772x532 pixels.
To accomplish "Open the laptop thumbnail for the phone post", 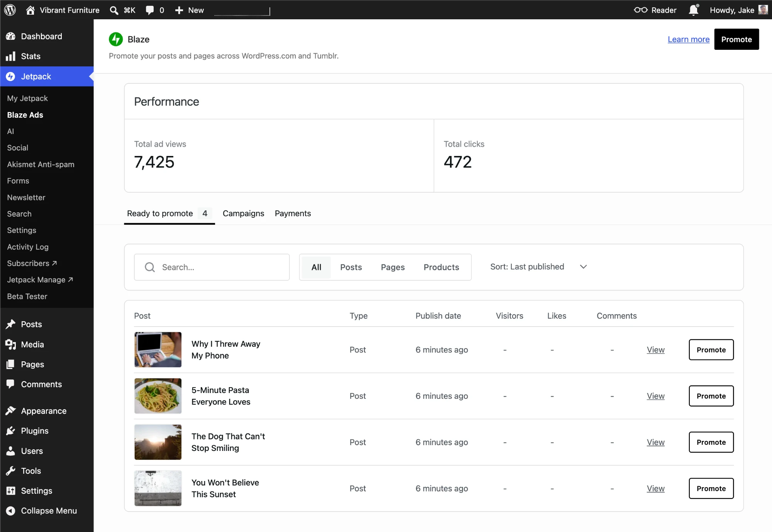I will [158, 350].
